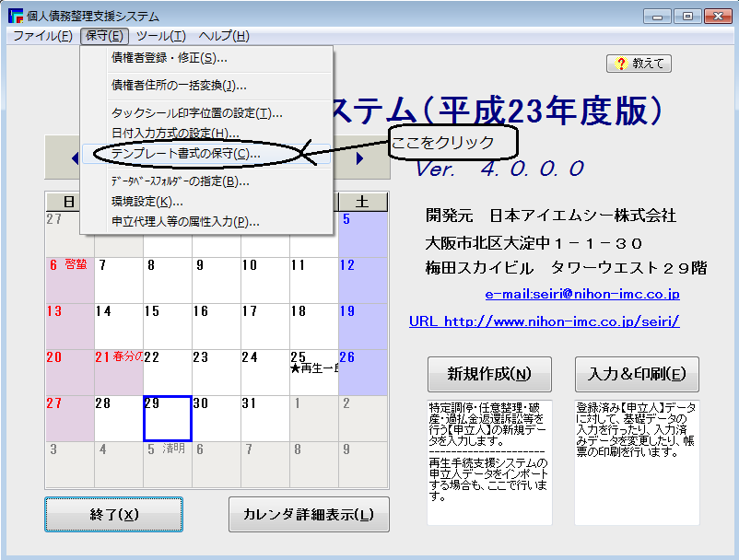Open the ツール(T) menu
Viewport: 739px width, 560px height.
point(160,36)
